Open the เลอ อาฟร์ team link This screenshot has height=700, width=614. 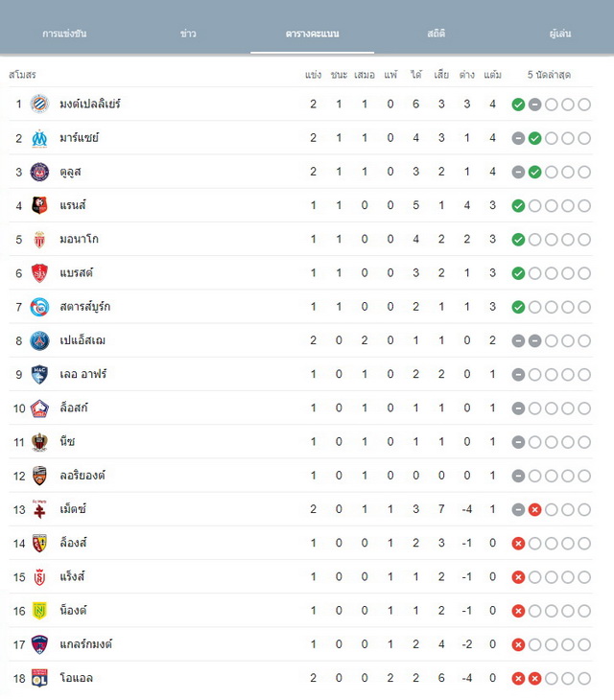pyautogui.click(x=83, y=374)
